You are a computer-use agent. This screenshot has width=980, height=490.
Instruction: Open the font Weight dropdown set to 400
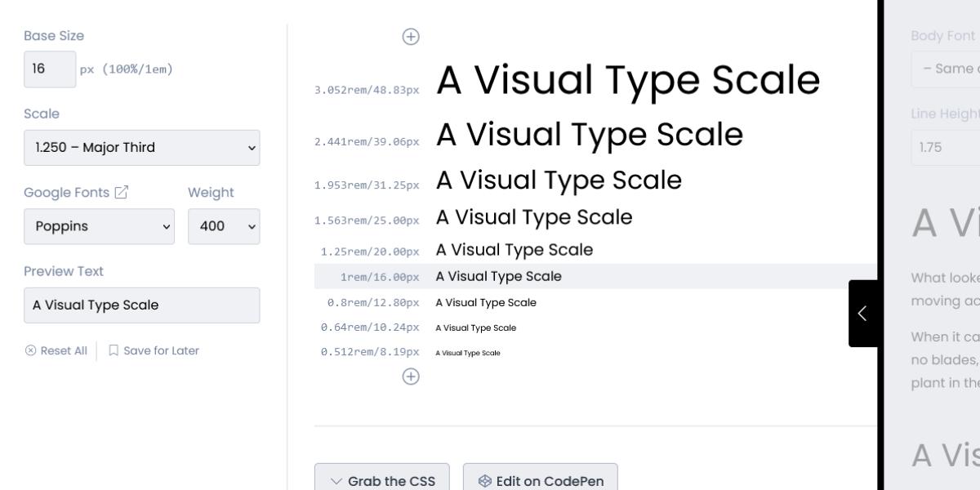click(x=224, y=226)
